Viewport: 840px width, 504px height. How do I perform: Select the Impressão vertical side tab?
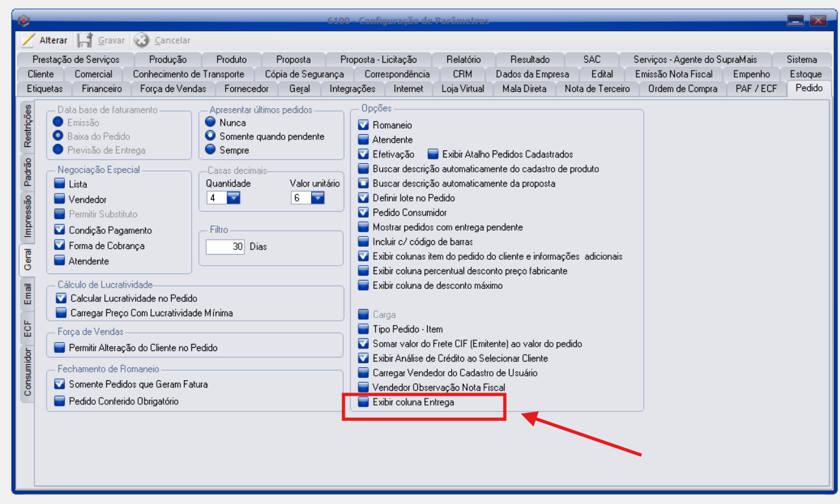27,216
